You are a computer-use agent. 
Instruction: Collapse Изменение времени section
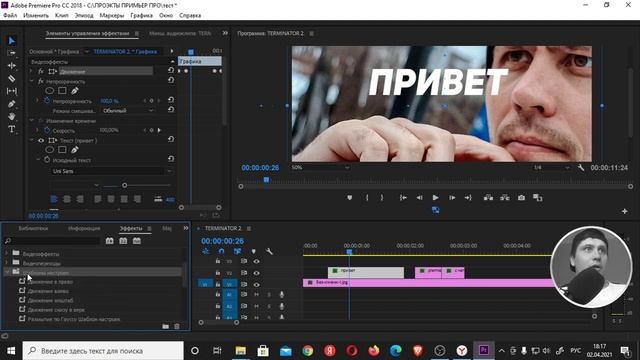point(31,121)
